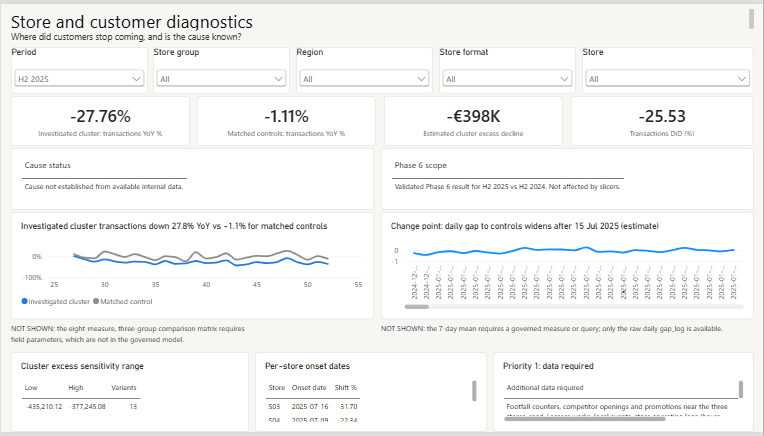Viewport: 764px width, 436px height.
Task: Click the Period dropdown chevron arrow
Action: point(136,79)
